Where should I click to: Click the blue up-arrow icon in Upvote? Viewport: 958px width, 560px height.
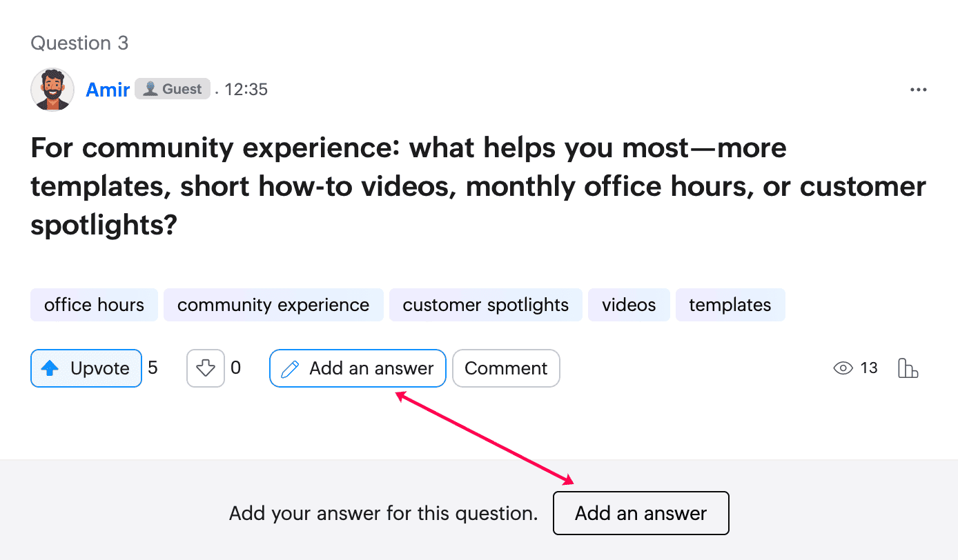coord(50,369)
